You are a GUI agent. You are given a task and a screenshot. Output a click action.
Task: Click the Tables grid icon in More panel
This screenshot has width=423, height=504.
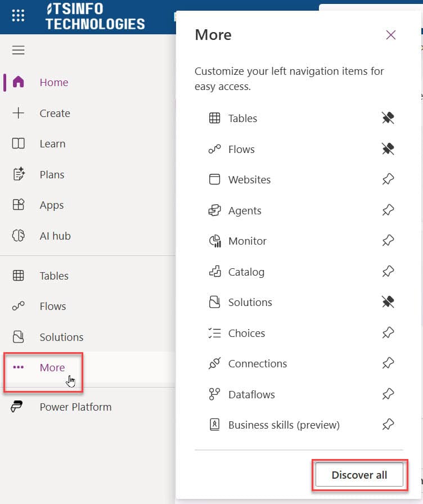pos(214,118)
